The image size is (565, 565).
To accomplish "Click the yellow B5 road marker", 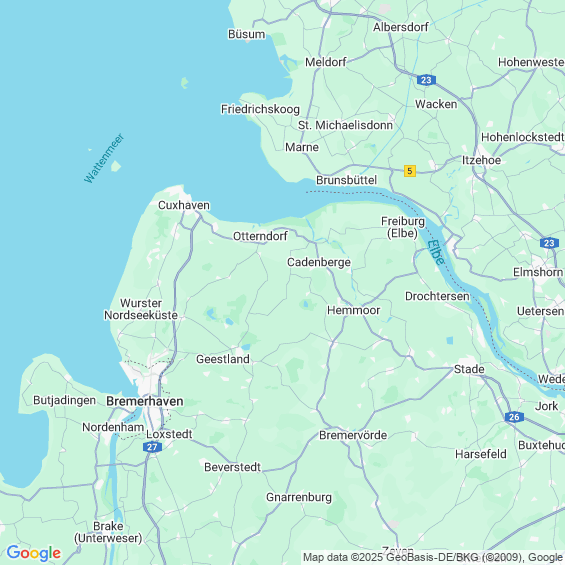I will coord(410,171).
